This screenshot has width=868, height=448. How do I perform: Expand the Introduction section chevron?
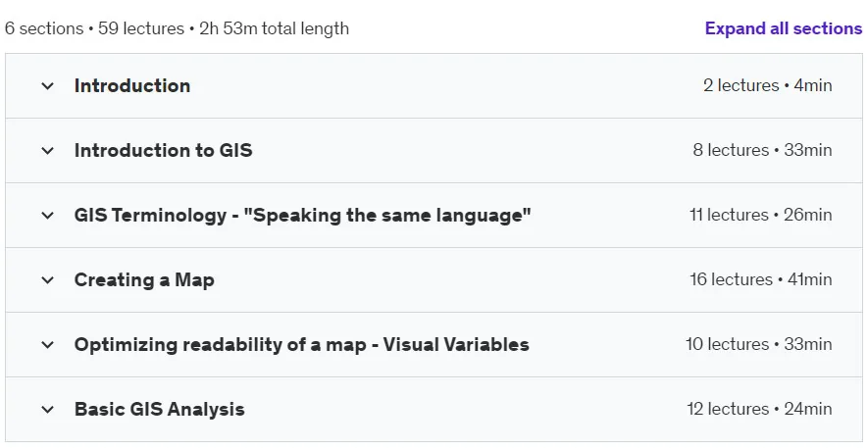tap(48, 86)
